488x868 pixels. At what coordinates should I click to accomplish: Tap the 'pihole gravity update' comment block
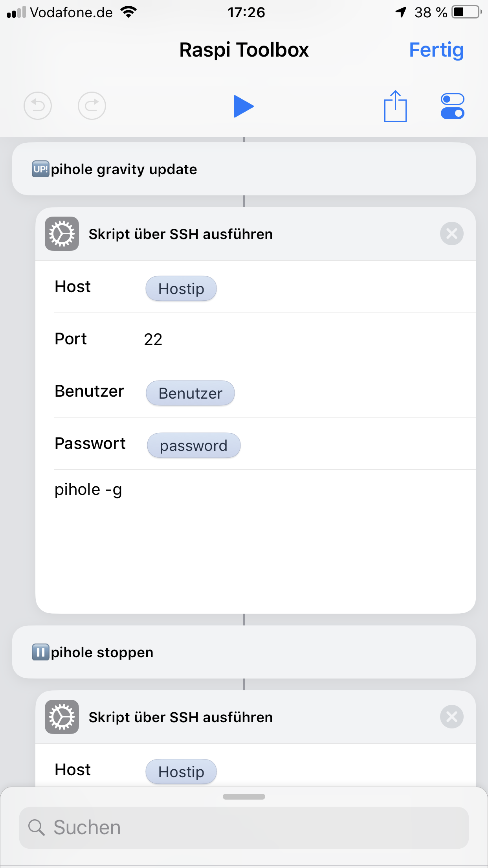(244, 169)
